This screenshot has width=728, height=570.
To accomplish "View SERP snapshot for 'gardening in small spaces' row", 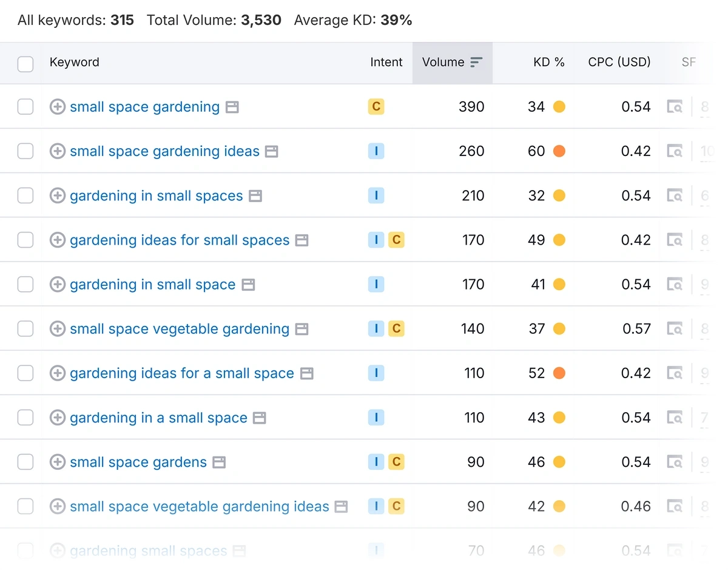I will [x=675, y=195].
